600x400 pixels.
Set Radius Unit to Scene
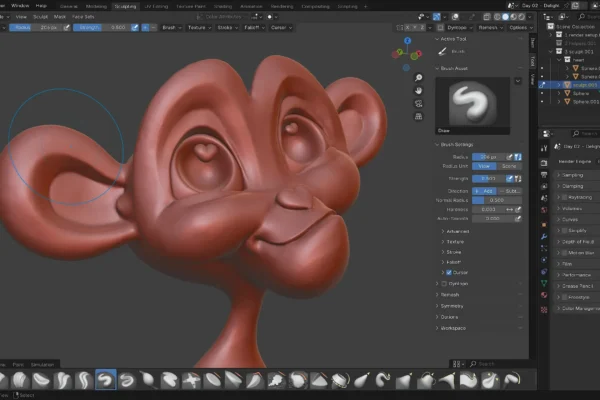(x=509, y=166)
